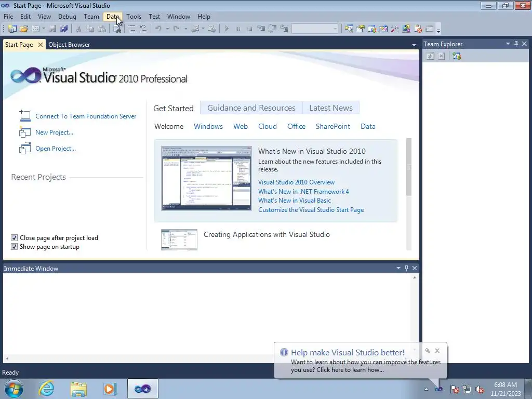Open the Redo history dropdown arrow
Viewport: 532px width, 399px height.
point(185,29)
